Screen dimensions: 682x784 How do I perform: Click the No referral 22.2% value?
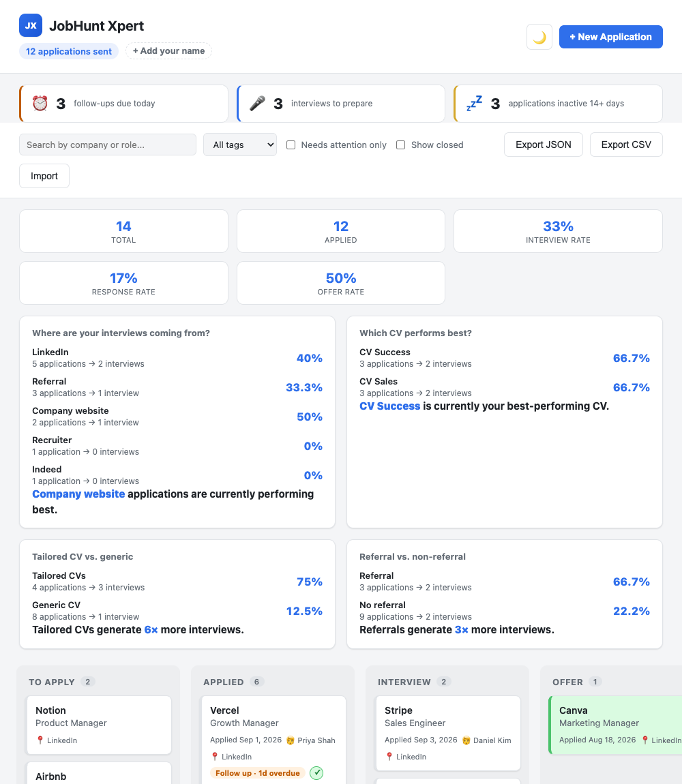(x=632, y=611)
